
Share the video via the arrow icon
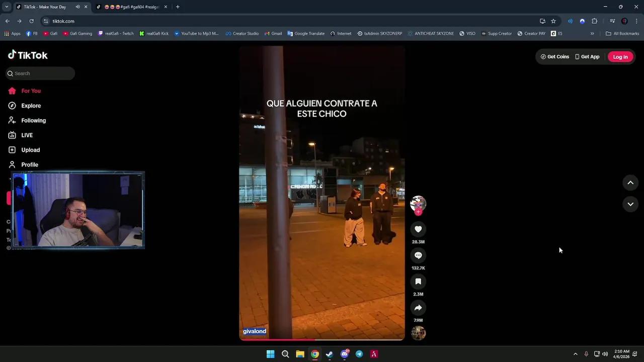coord(418,307)
